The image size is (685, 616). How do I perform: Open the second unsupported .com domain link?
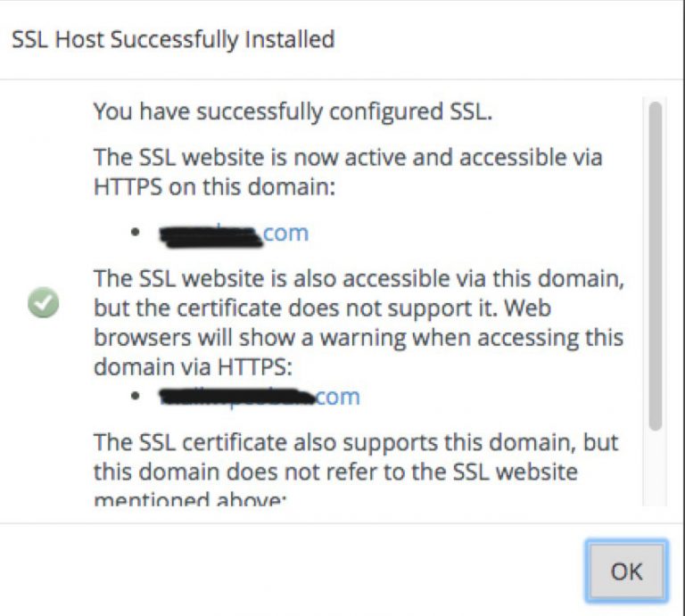tap(260, 397)
